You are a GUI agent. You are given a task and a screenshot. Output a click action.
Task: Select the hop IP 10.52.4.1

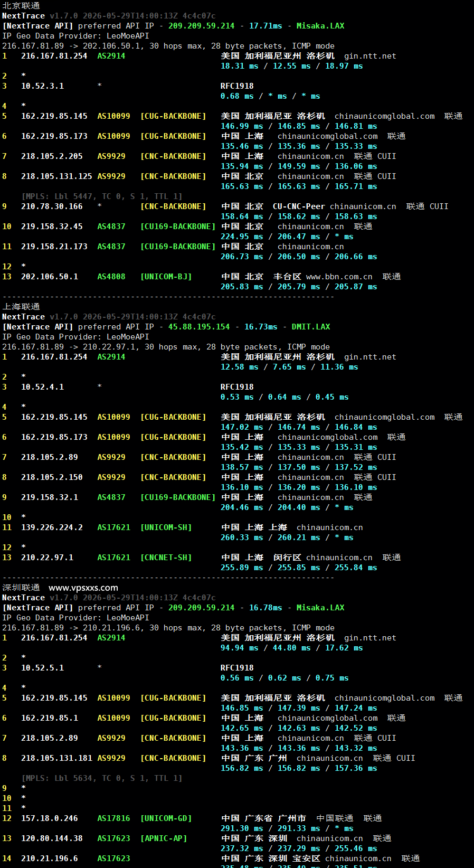click(x=42, y=387)
